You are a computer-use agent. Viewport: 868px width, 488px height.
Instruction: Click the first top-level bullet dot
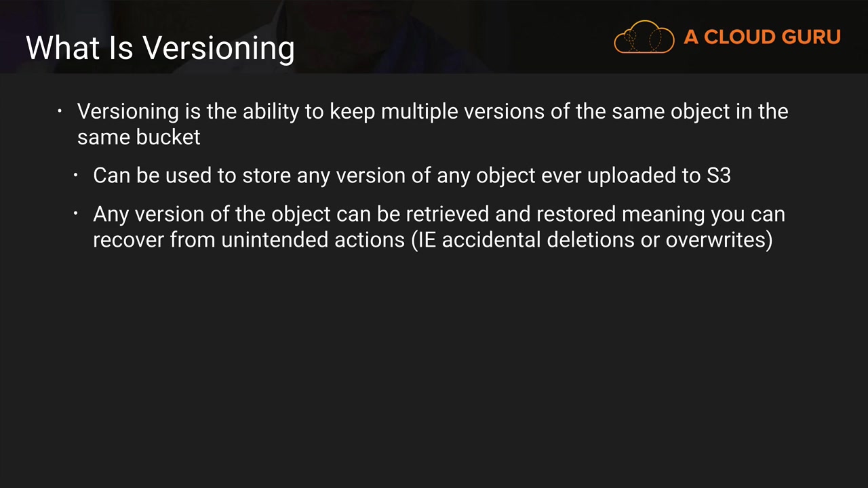[x=60, y=111]
